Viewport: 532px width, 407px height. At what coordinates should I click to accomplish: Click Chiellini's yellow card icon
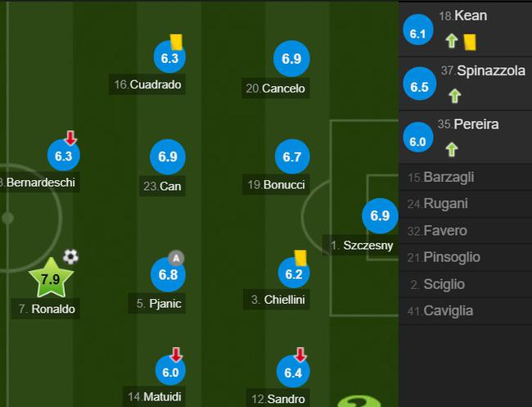click(x=300, y=257)
